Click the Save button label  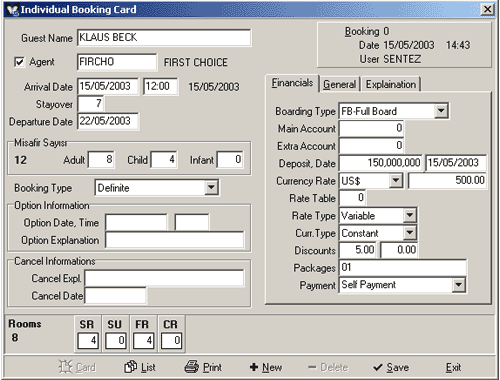[398, 367]
